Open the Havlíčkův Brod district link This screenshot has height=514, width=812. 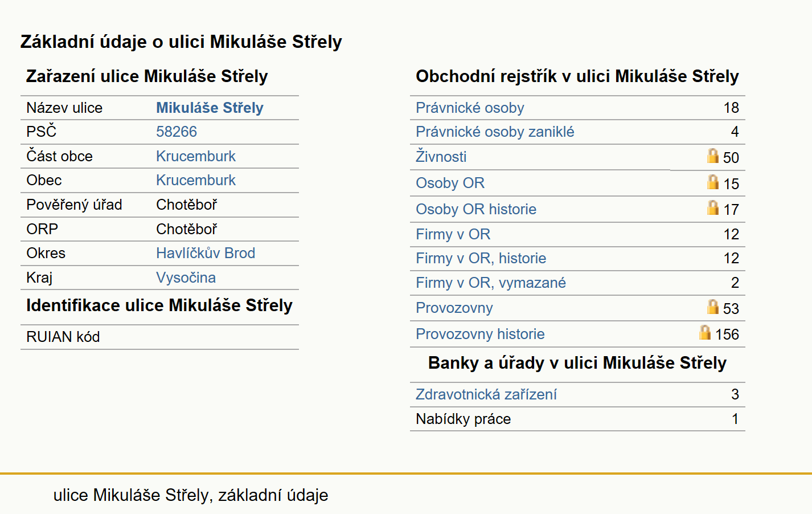(206, 253)
